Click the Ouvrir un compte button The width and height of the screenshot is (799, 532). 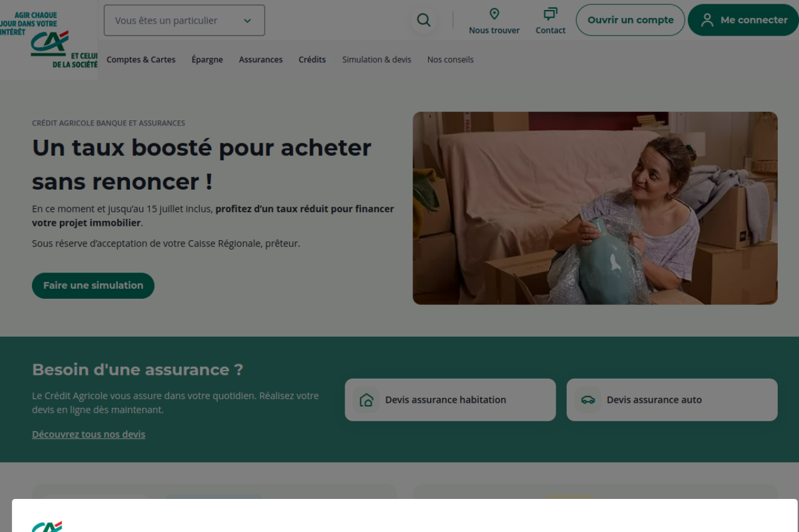630,20
